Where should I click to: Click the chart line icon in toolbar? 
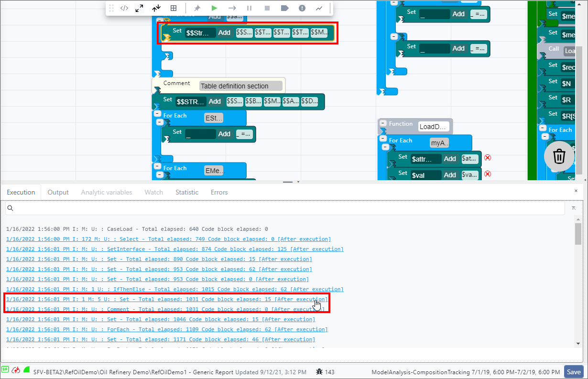pyautogui.click(x=319, y=8)
